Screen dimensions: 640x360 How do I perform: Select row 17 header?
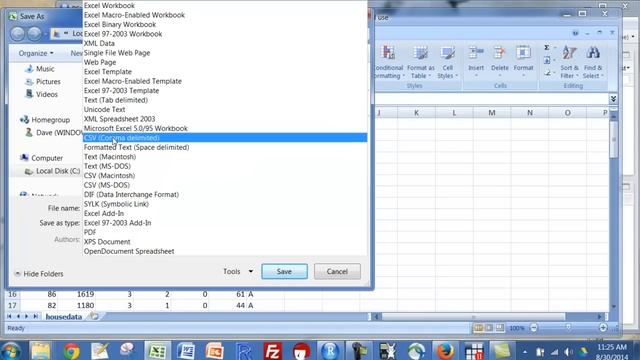[12, 305]
